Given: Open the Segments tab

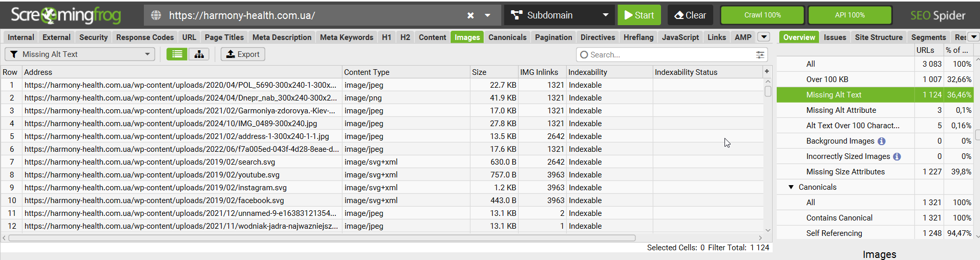Looking at the screenshot, I should coord(928,37).
